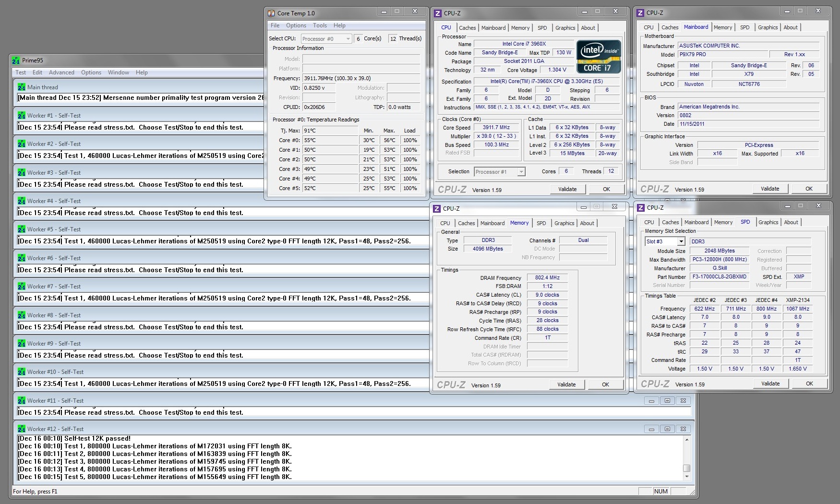Viewport: 840px width, 504px height.
Task: Click scroll-up arrow in Worker #12 log
Action: click(687, 439)
